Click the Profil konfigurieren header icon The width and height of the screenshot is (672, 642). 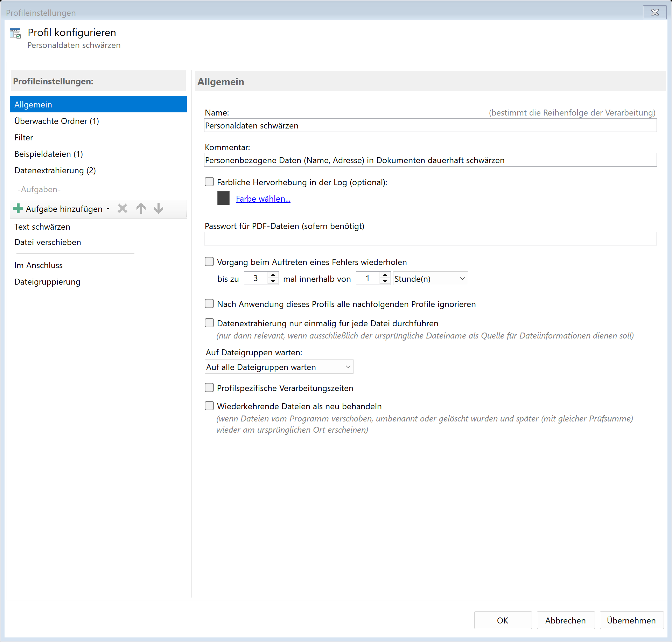click(15, 34)
